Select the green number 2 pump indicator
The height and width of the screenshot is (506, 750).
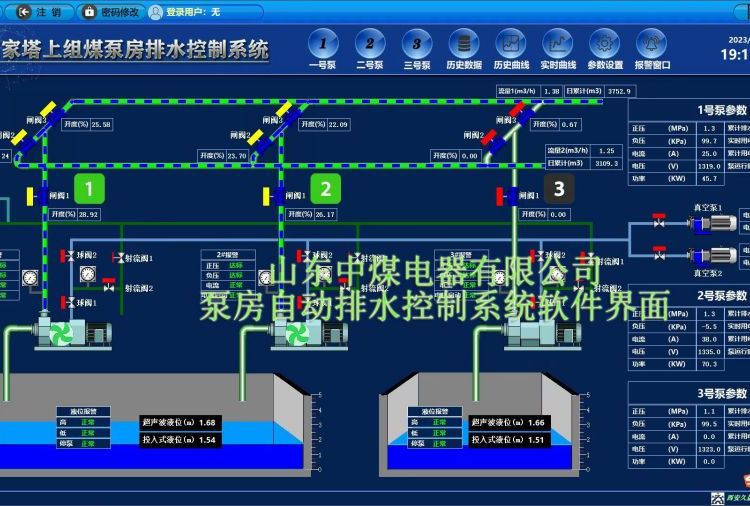(x=325, y=188)
